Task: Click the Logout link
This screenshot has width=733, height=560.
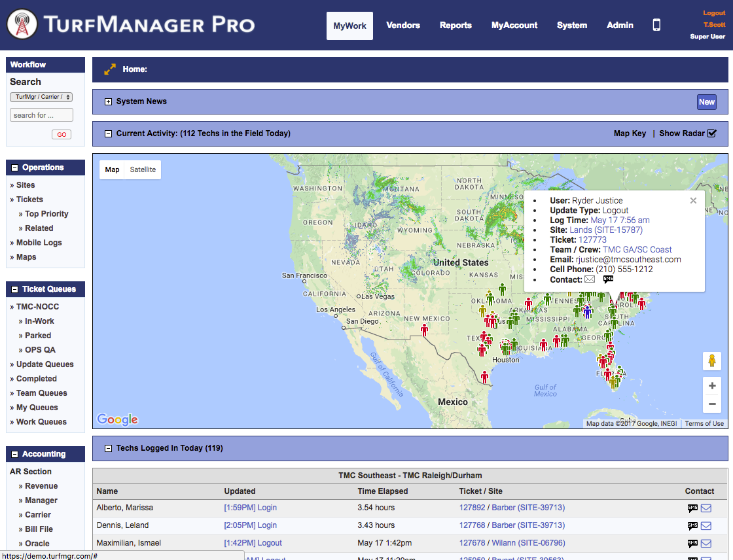Action: [x=714, y=13]
